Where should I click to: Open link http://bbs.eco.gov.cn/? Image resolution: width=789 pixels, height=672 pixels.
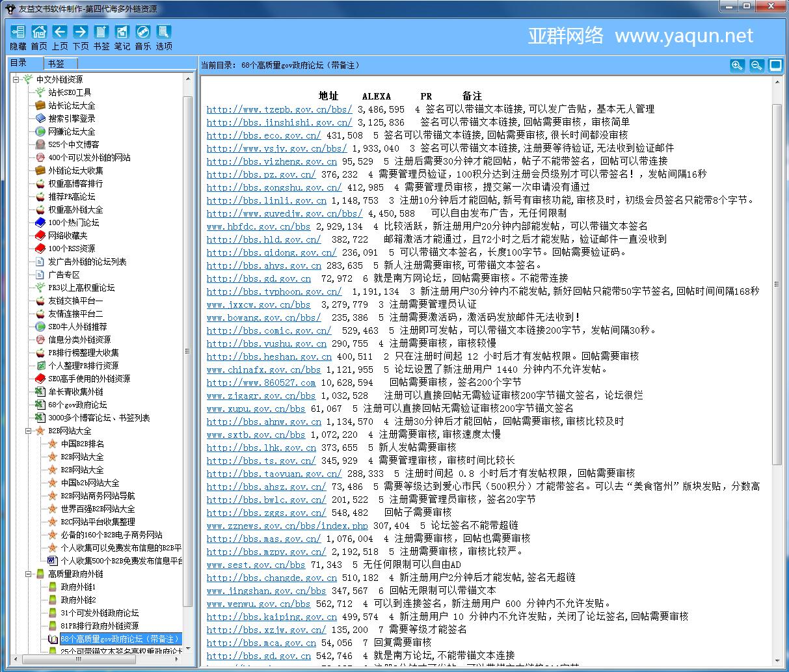pos(263,135)
